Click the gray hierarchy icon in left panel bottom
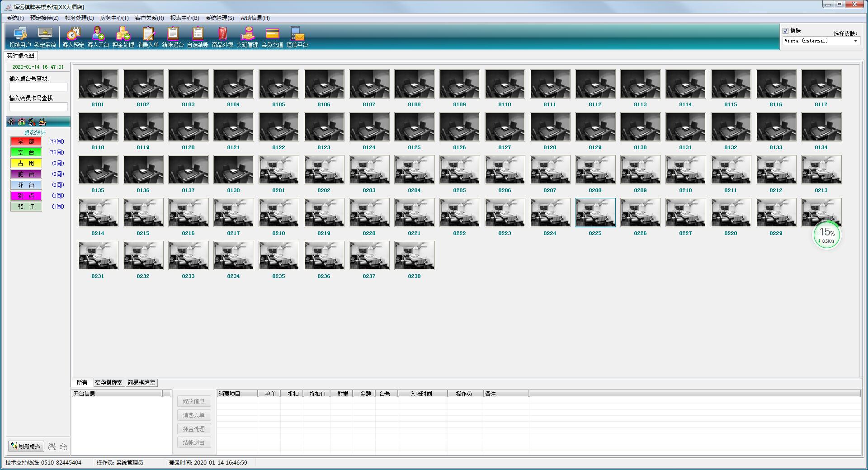Screen dimensions: 868x470 pyautogui.click(x=63, y=446)
